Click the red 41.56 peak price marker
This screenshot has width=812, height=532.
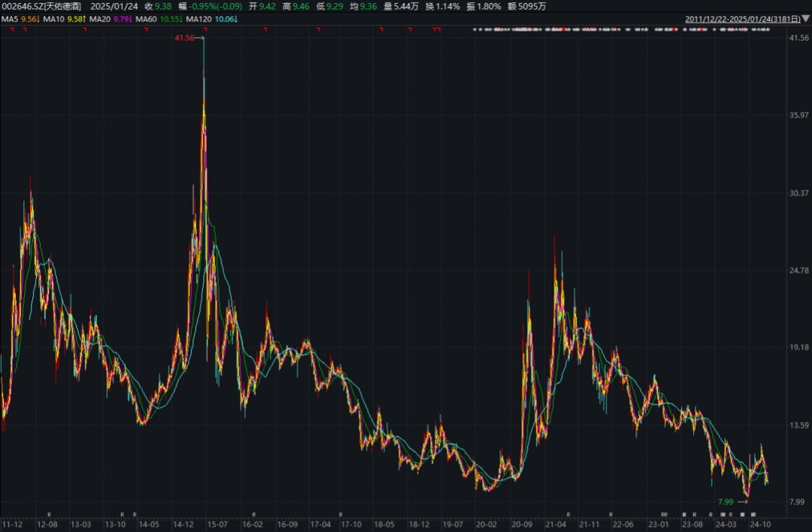(184, 38)
